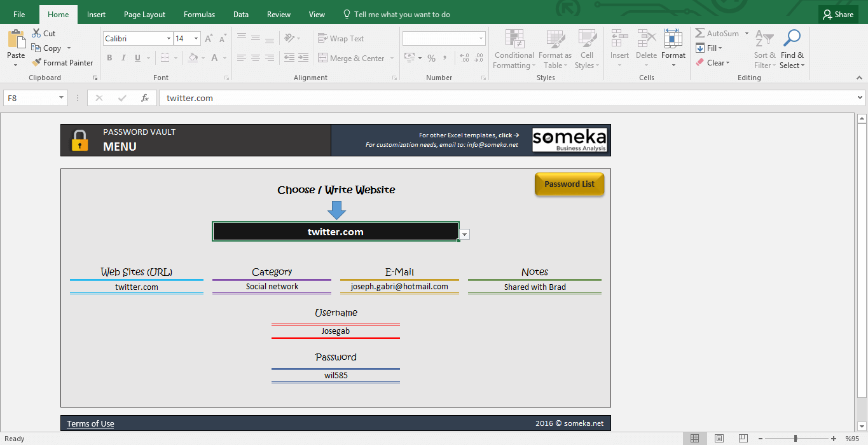The width and height of the screenshot is (868, 445).
Task: Open Conditional Formatting menu
Action: coord(514,50)
